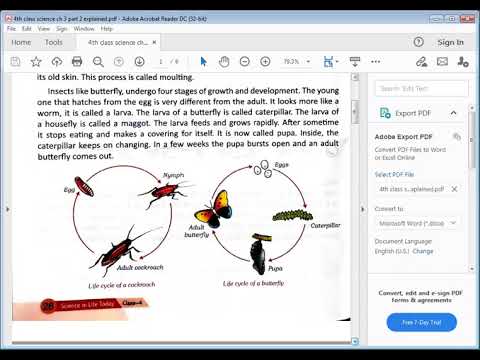This screenshot has height=360, width=480.
Task: Click the 'Adult cockroach' label
Action: click(140, 267)
